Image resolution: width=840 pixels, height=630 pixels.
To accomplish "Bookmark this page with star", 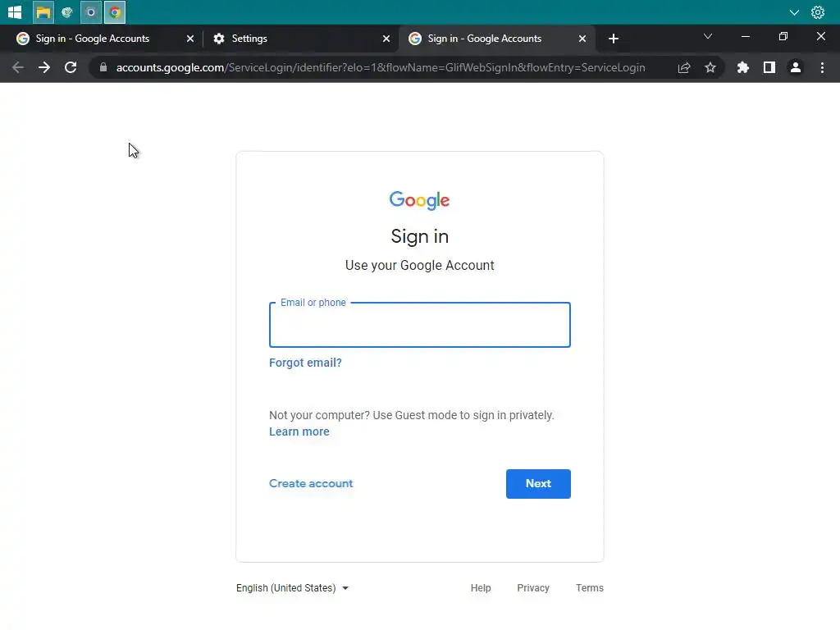I will 710,67.
